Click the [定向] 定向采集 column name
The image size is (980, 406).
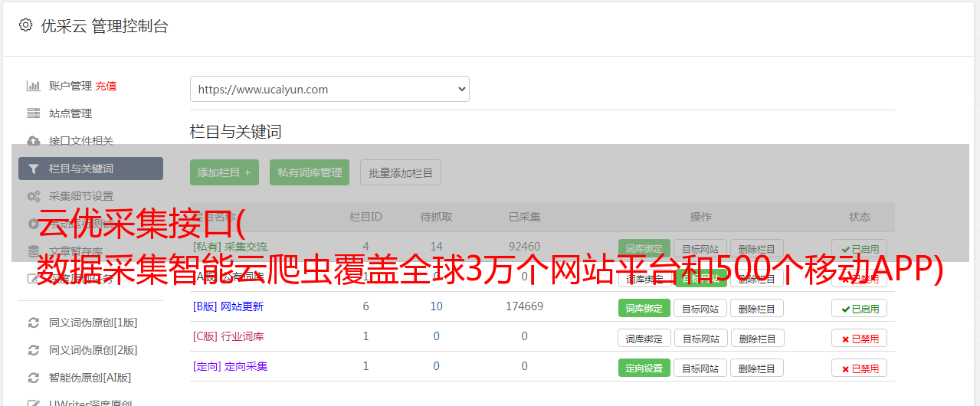tap(230, 366)
